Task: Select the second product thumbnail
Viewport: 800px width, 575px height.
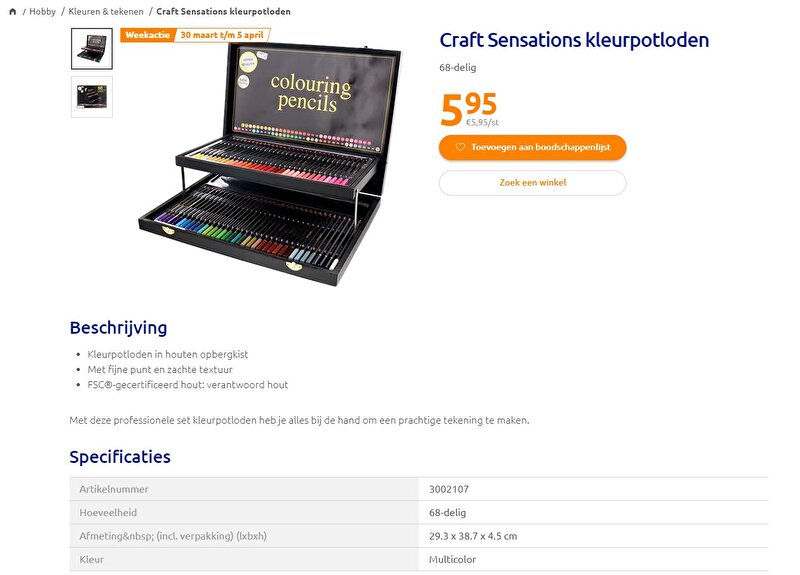Action: click(92, 97)
